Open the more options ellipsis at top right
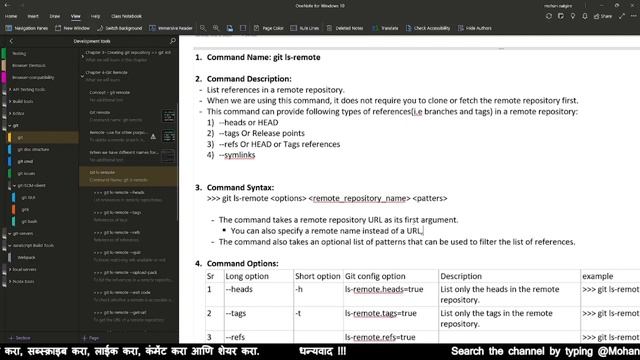The width and height of the screenshot is (640, 360). [x=633, y=16]
